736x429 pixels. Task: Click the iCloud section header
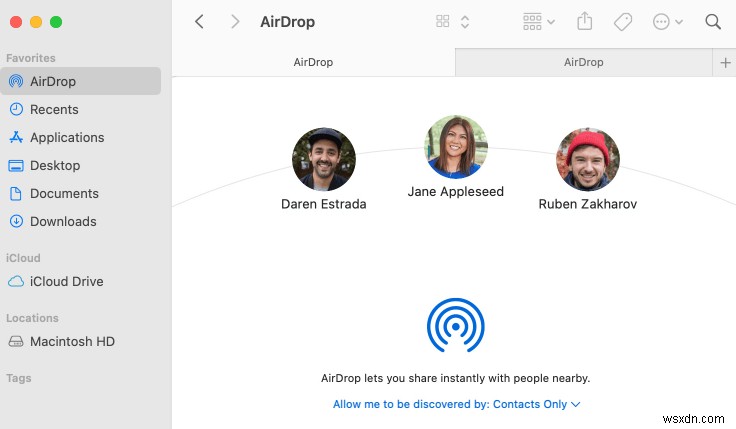[23, 258]
